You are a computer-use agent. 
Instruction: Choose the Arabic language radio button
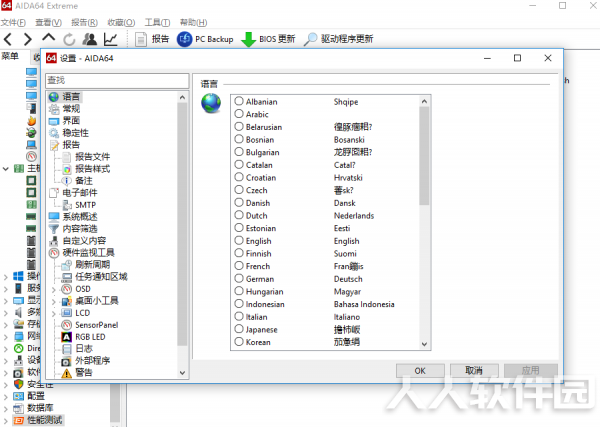pos(239,114)
